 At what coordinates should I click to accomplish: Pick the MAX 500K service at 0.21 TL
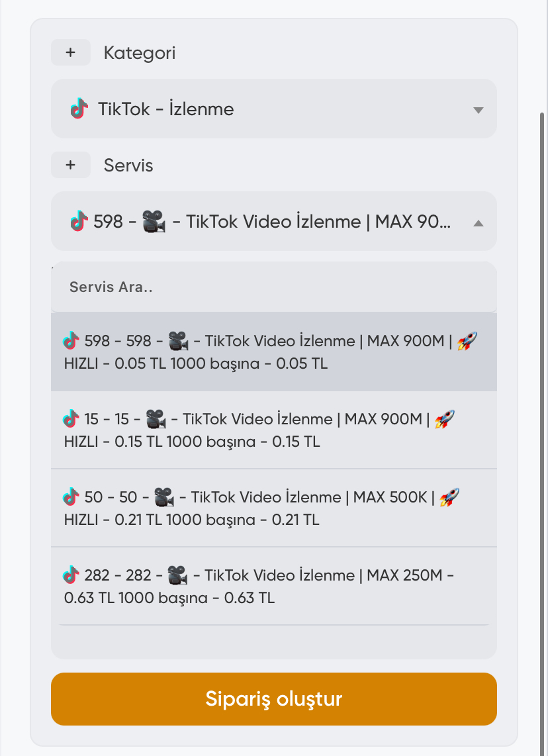(x=274, y=508)
